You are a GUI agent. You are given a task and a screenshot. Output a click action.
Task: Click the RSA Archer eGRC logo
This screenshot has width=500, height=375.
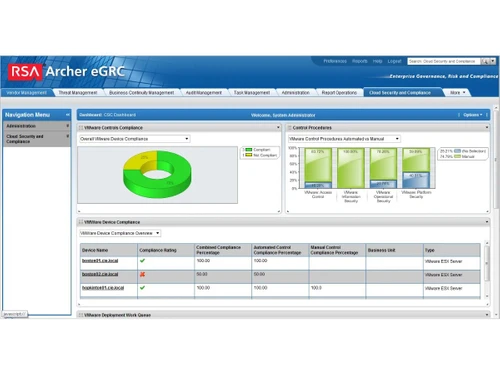tap(66, 71)
